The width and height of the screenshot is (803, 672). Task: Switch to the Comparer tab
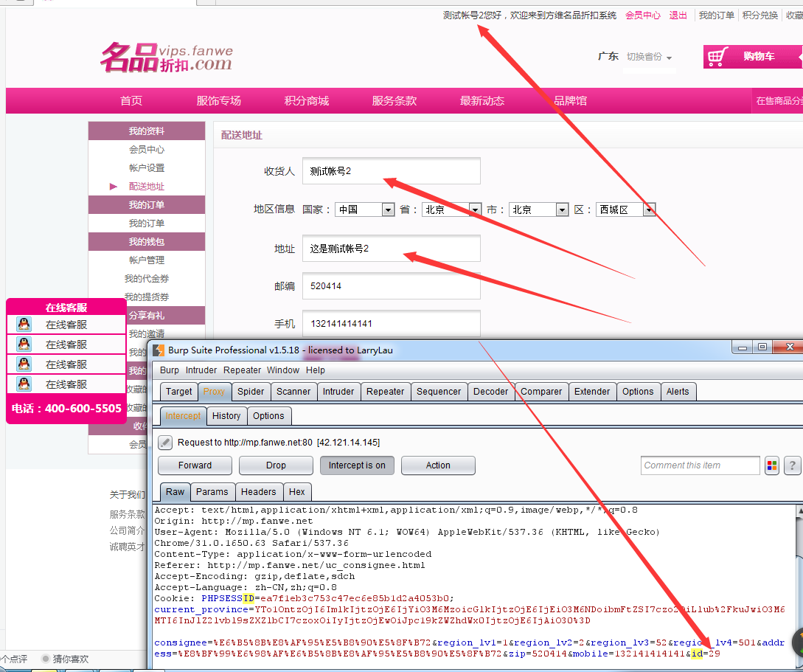click(x=541, y=391)
